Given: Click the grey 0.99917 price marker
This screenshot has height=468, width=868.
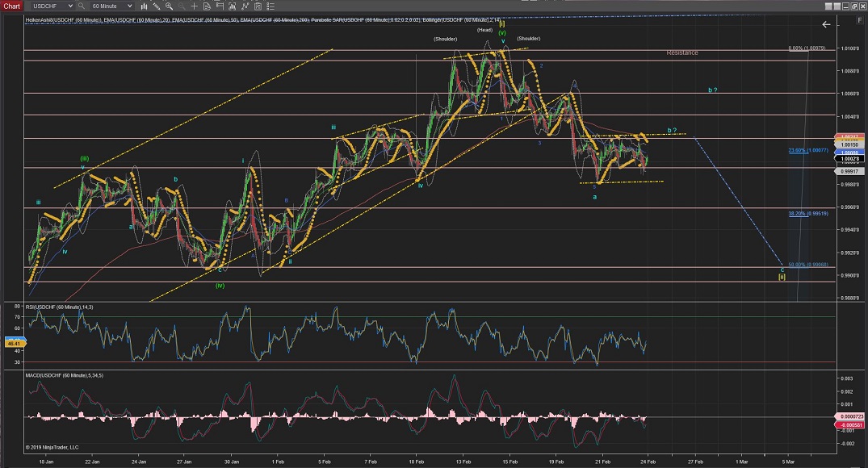Looking at the screenshot, I should coord(850,172).
